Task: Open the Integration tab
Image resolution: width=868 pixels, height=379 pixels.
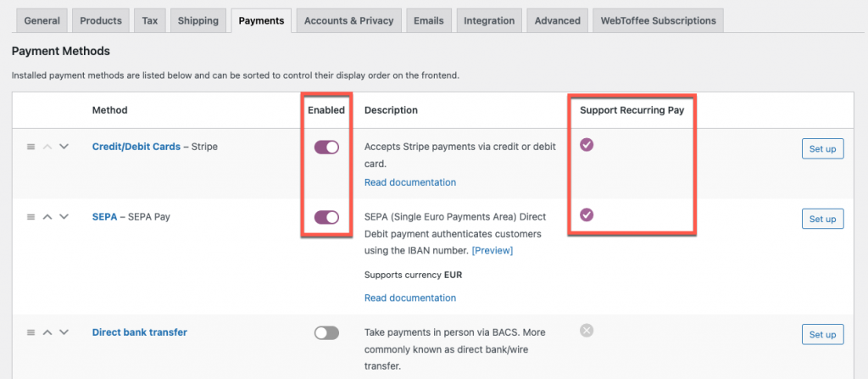Action: pyautogui.click(x=489, y=20)
